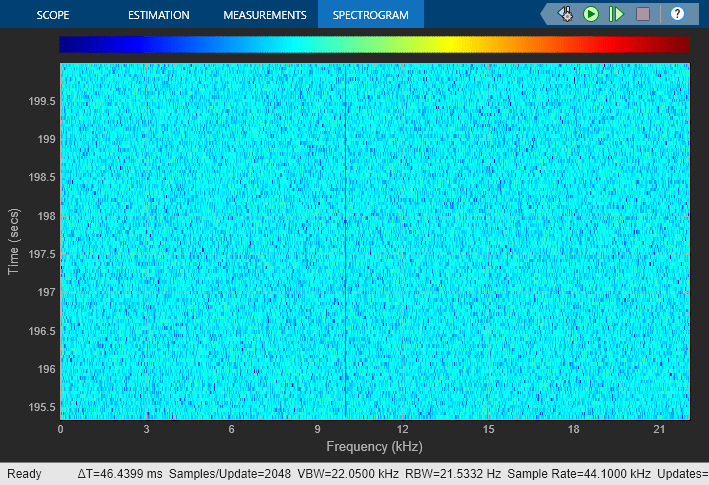Click the 3 frequency tick label
This screenshot has width=709, height=485.
(x=146, y=429)
